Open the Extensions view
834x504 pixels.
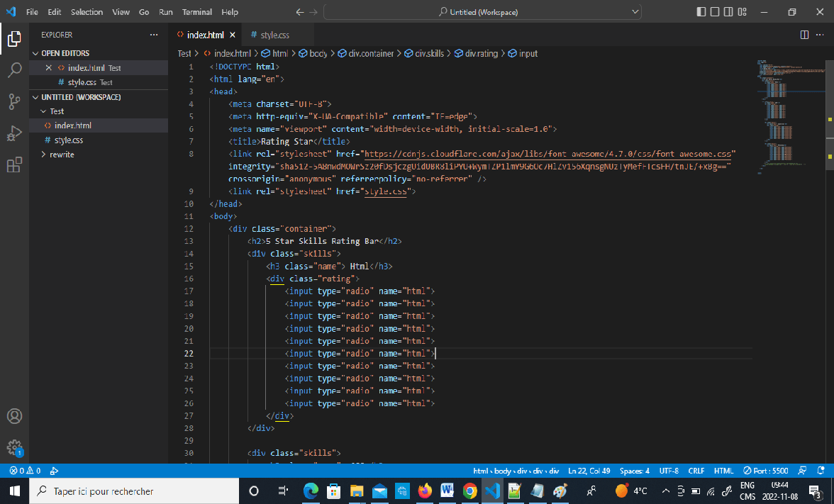tap(14, 164)
